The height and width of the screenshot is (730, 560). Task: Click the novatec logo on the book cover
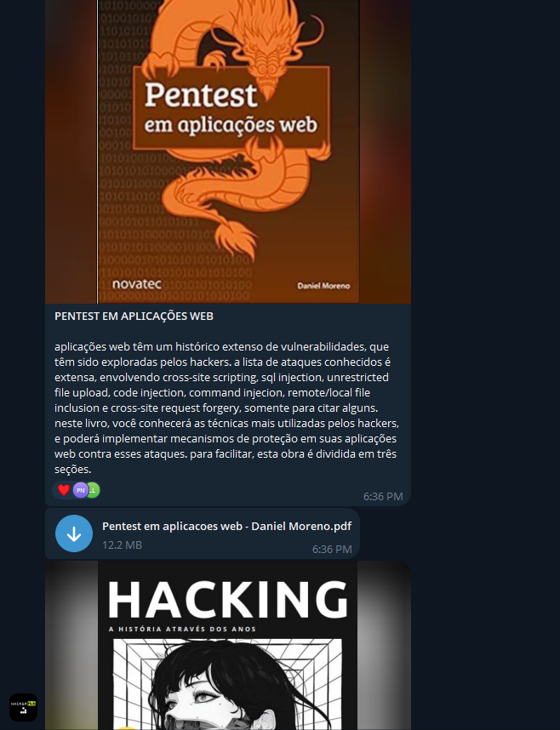coord(136,283)
